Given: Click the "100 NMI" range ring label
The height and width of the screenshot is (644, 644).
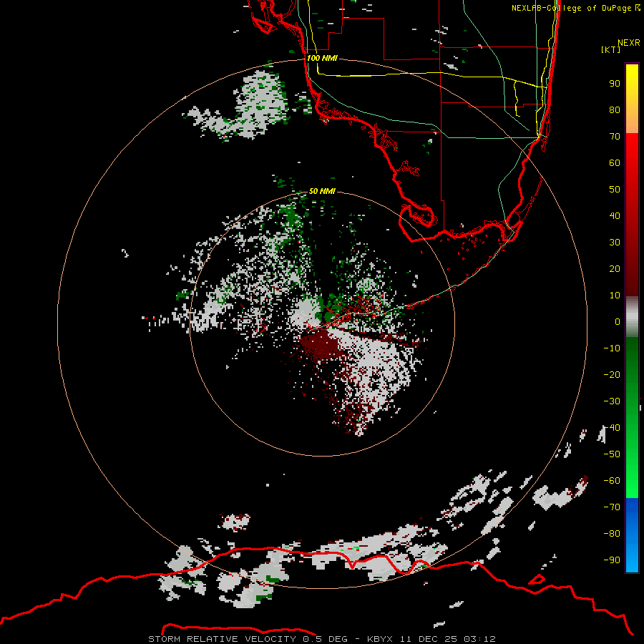Looking at the screenshot, I should (x=323, y=58).
